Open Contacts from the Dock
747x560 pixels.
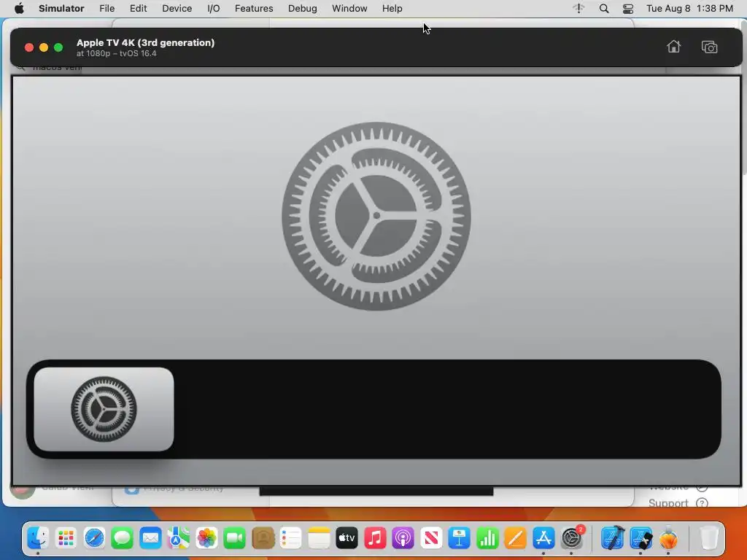click(x=263, y=538)
